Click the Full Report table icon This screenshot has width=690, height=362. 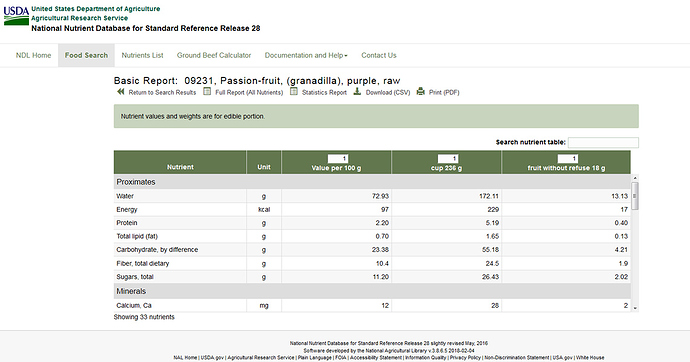tap(207, 91)
